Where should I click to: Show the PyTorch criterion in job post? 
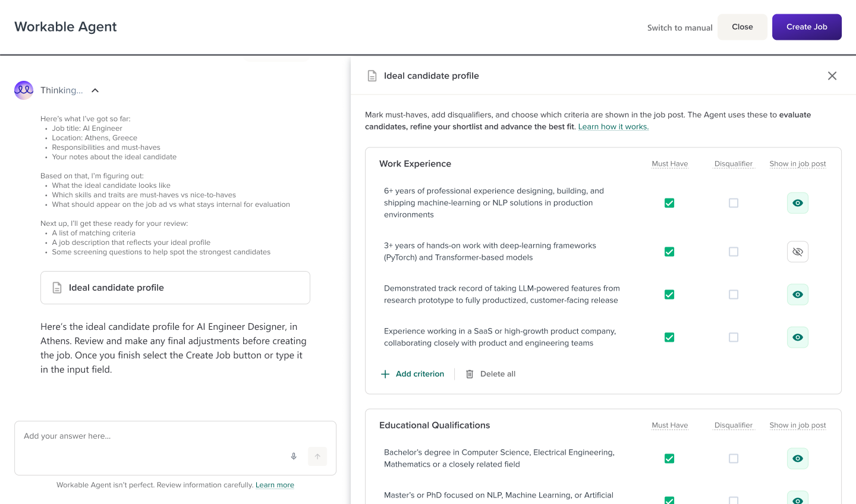798,252
